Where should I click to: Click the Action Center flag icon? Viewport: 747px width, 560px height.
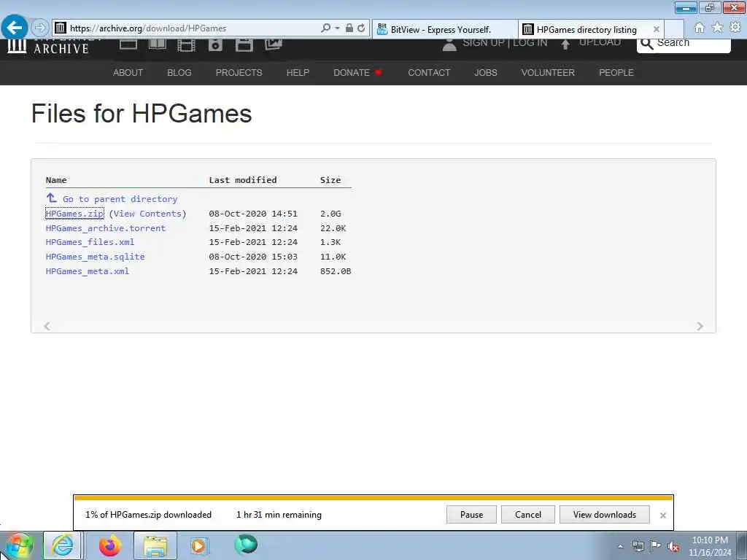tap(655, 546)
